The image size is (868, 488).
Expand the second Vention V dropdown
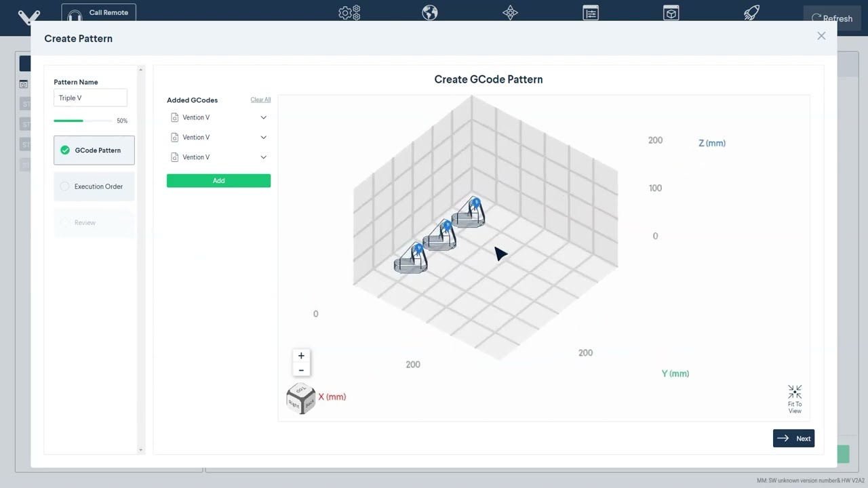click(263, 137)
